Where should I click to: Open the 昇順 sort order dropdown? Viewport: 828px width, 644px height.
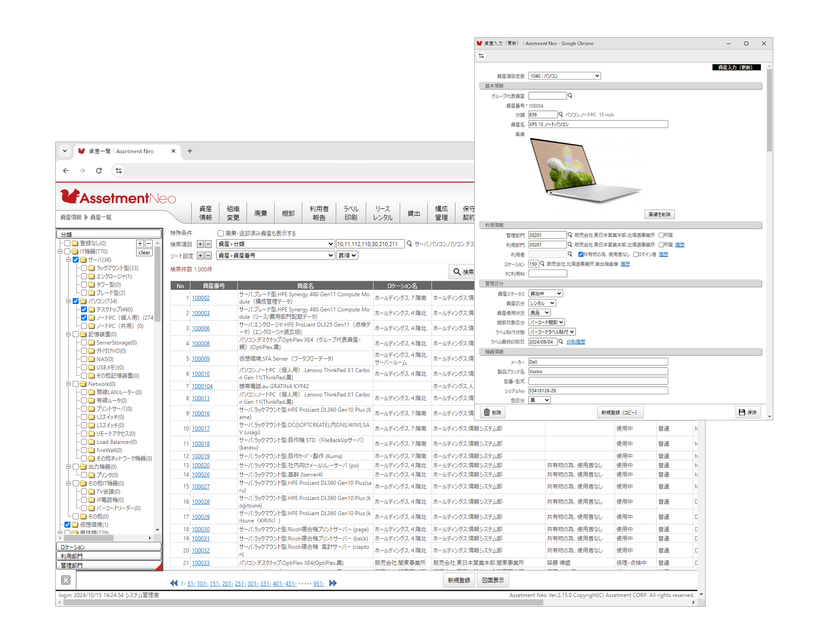(x=347, y=256)
